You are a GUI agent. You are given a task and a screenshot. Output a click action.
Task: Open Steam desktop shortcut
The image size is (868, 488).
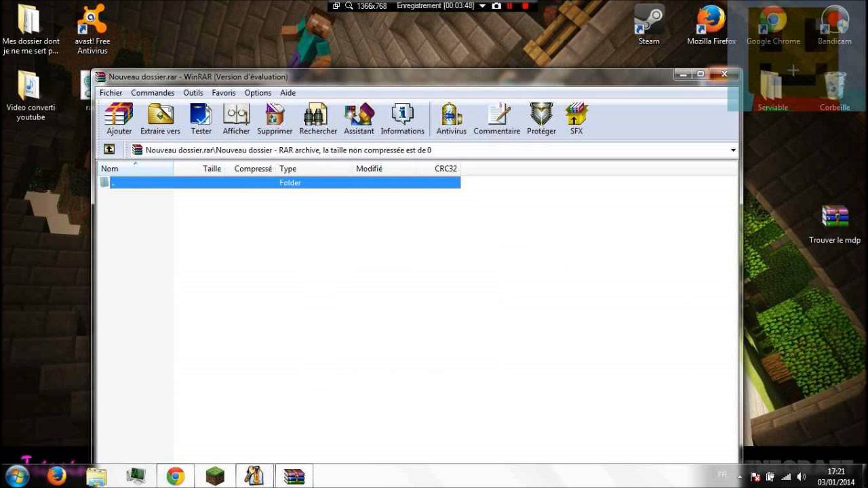(649, 25)
